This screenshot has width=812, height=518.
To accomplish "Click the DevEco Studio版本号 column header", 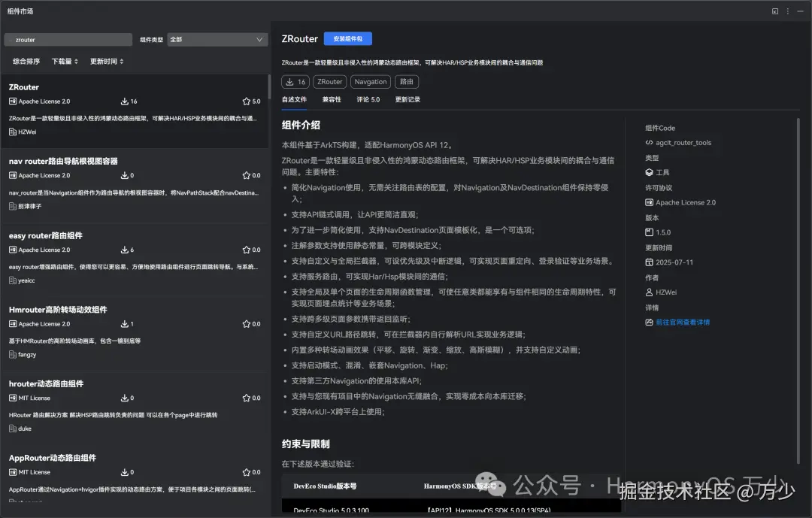I will tap(325, 486).
